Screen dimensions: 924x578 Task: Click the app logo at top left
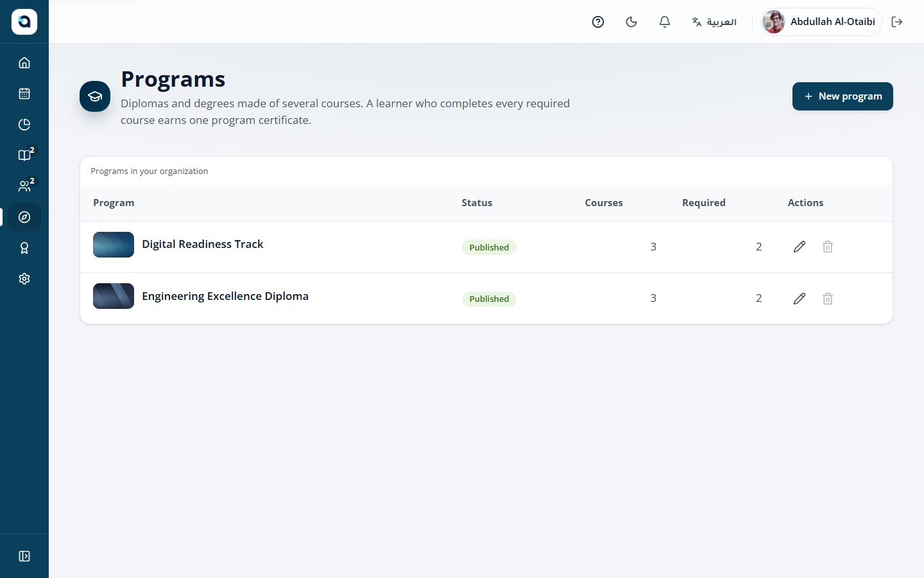[x=24, y=22]
